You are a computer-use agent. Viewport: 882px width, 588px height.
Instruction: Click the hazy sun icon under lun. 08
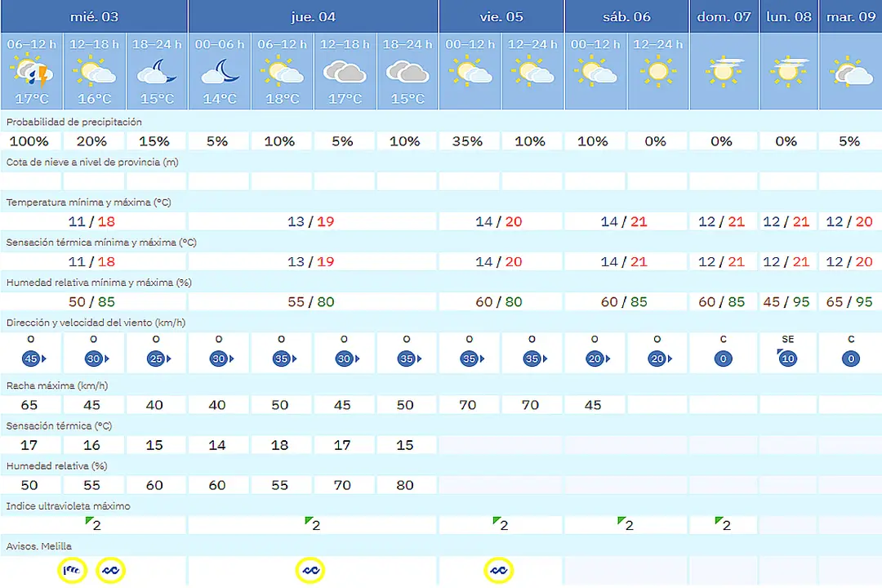tap(789, 72)
